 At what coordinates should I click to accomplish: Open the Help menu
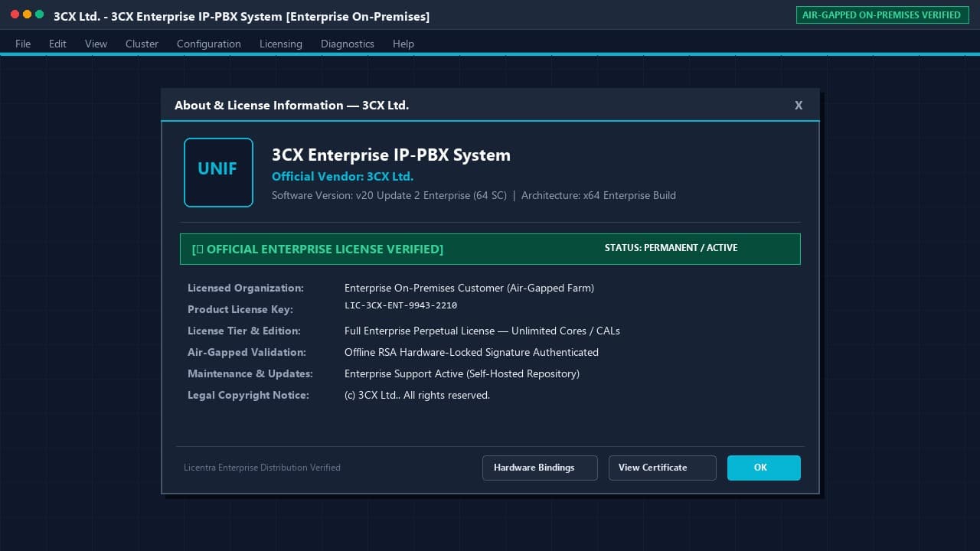coord(403,44)
